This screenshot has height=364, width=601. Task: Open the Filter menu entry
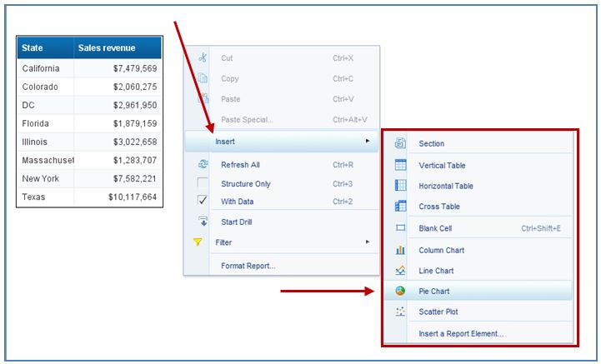tap(282, 242)
